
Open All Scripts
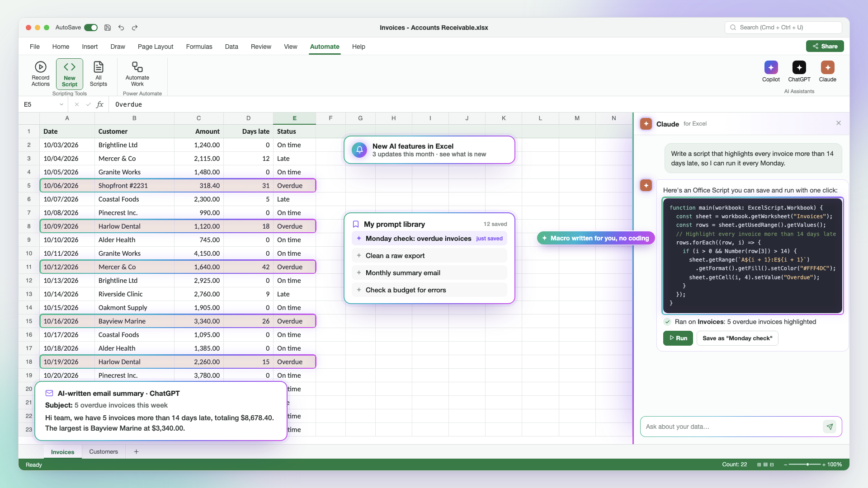(x=98, y=74)
